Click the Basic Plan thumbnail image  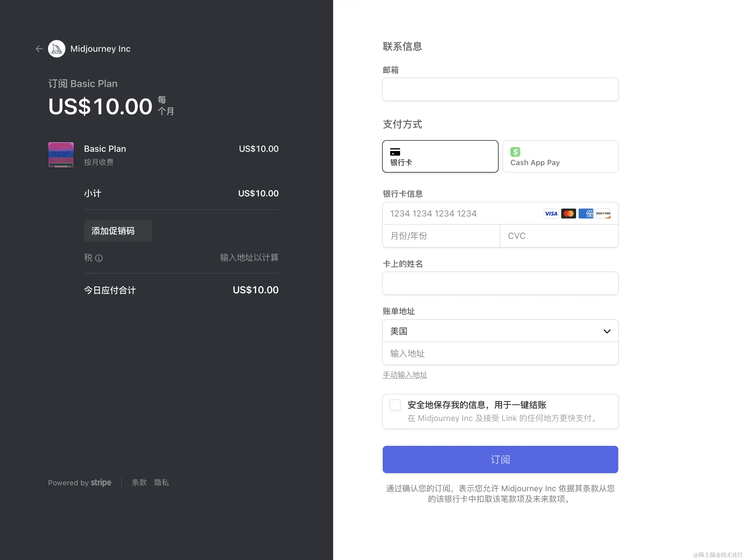point(61,155)
